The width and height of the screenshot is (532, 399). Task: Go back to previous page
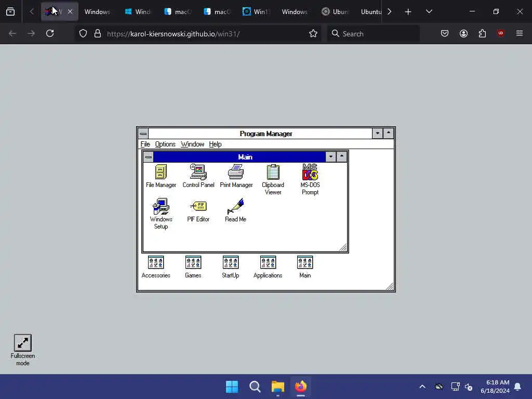(12, 33)
